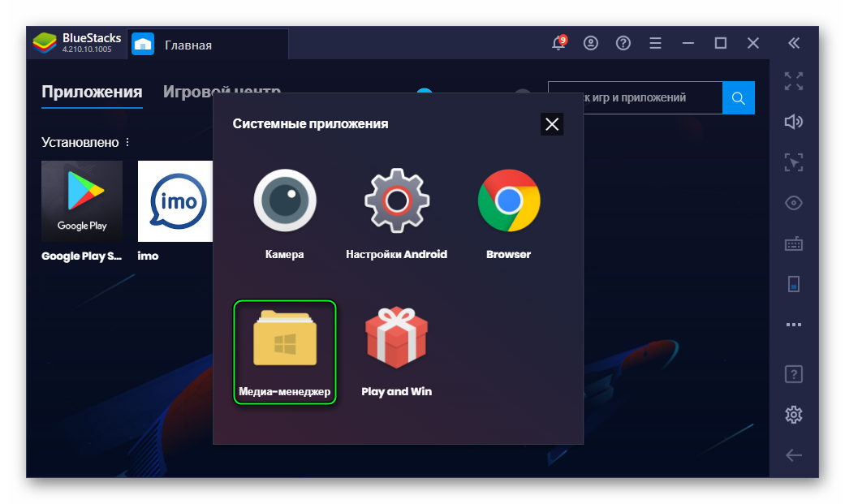Toggle fullscreen mode in sidebar
The height and width of the screenshot is (504, 845).
pyautogui.click(x=794, y=81)
